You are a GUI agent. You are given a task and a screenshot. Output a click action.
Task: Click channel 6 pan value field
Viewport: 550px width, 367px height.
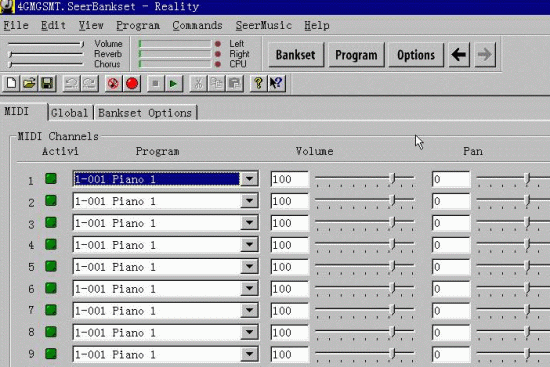tap(451, 288)
